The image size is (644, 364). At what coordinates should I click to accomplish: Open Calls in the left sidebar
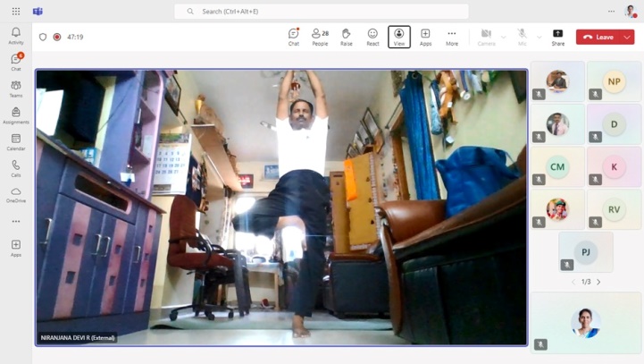[16, 169]
